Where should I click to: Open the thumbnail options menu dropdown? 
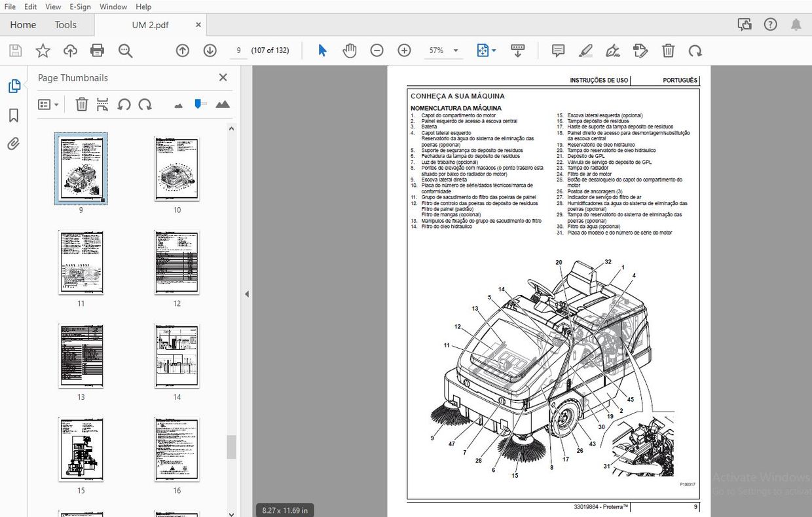click(48, 104)
